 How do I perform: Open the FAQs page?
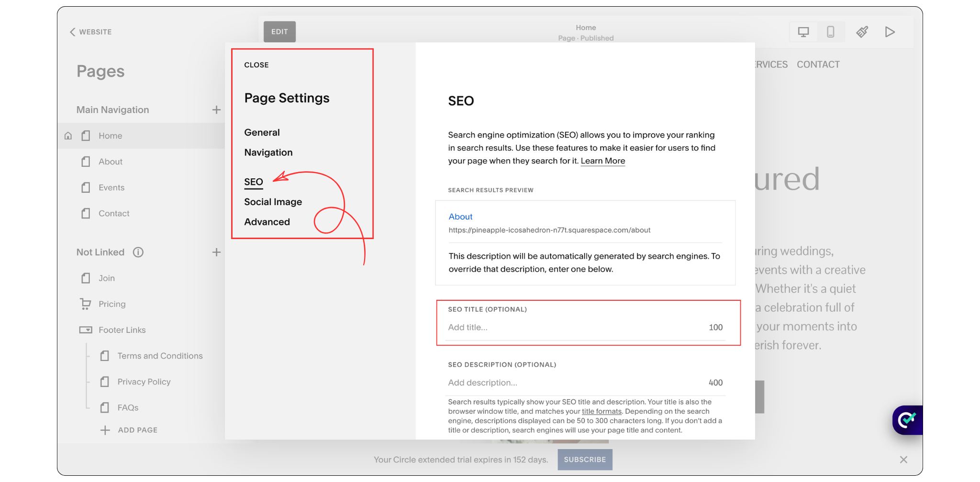[x=128, y=407]
